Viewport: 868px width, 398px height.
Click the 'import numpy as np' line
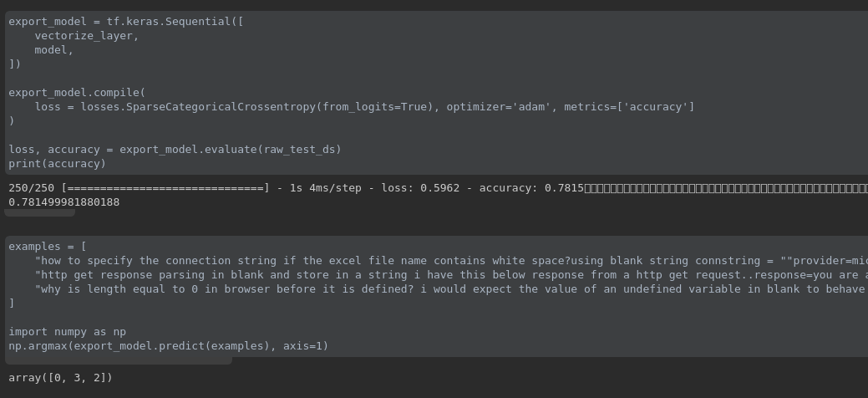67,332
